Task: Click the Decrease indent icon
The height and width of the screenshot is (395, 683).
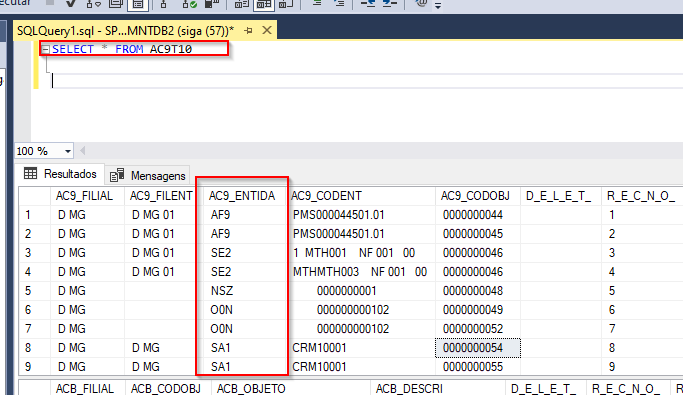Action: pyautogui.click(x=368, y=3)
